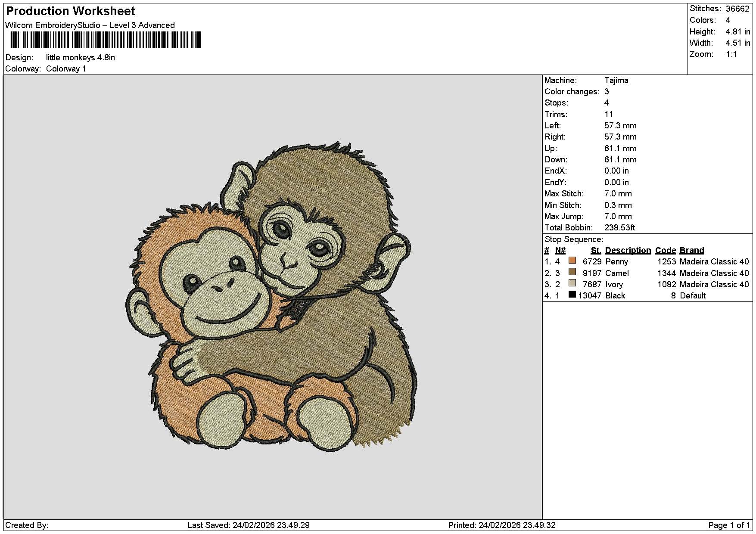Click the stitch count '13047' for Black
The width and height of the screenshot is (756, 534).
[590, 296]
